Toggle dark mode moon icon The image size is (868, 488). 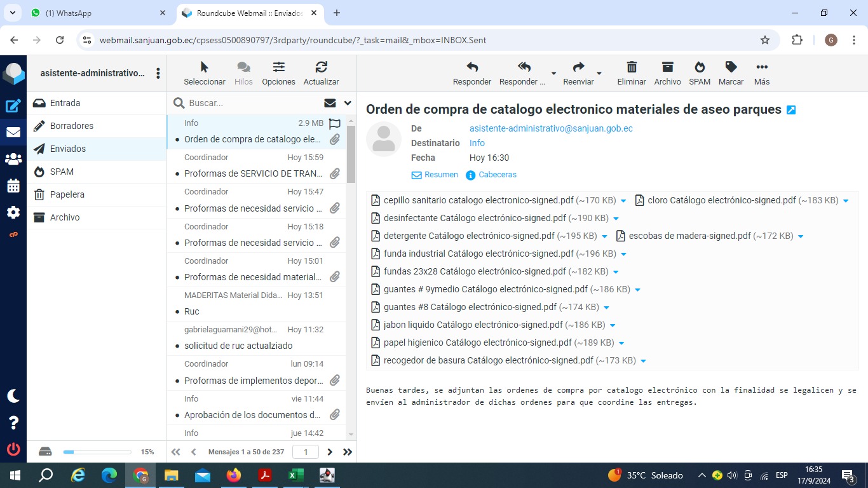(x=13, y=396)
